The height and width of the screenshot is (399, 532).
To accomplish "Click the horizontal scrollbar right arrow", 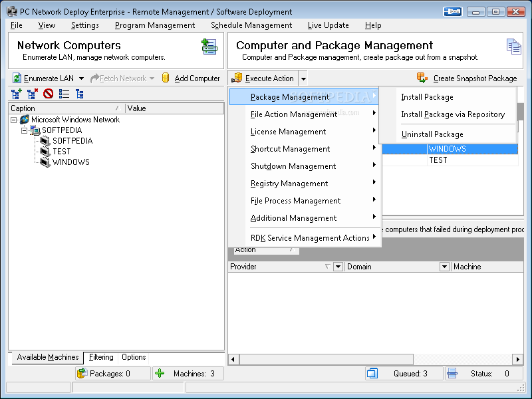I will point(518,359).
